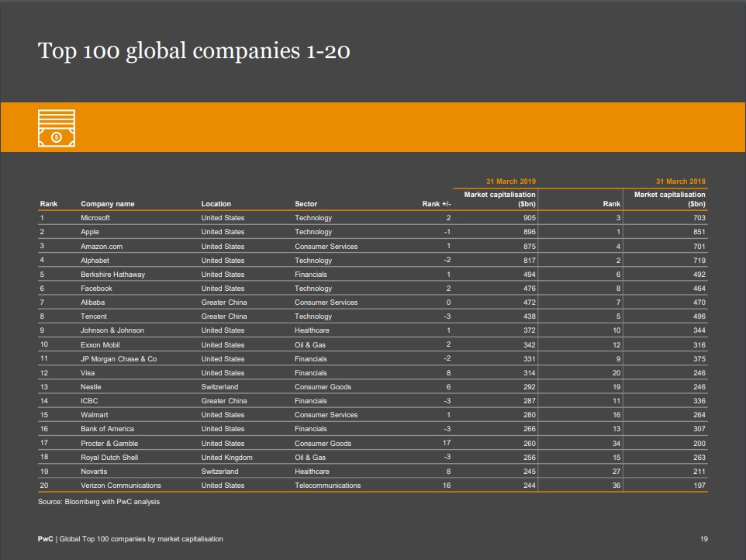Click the 'United Kingdom' location cell
The image size is (746, 560).
[x=227, y=458]
